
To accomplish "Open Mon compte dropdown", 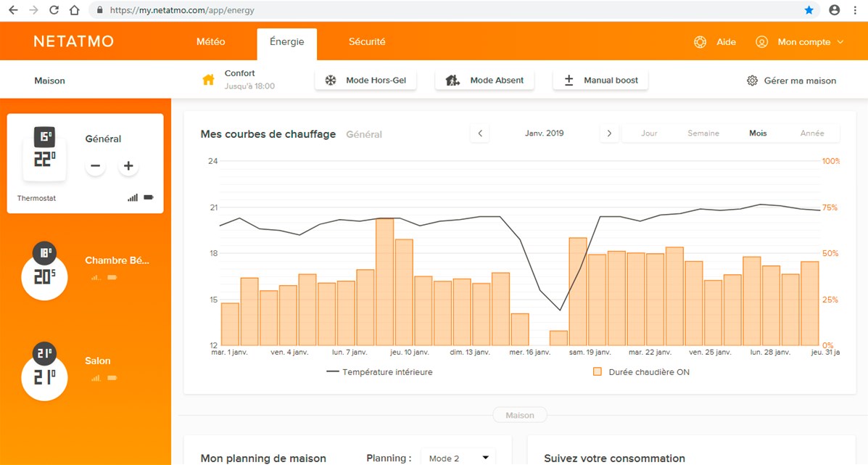I will click(x=801, y=42).
